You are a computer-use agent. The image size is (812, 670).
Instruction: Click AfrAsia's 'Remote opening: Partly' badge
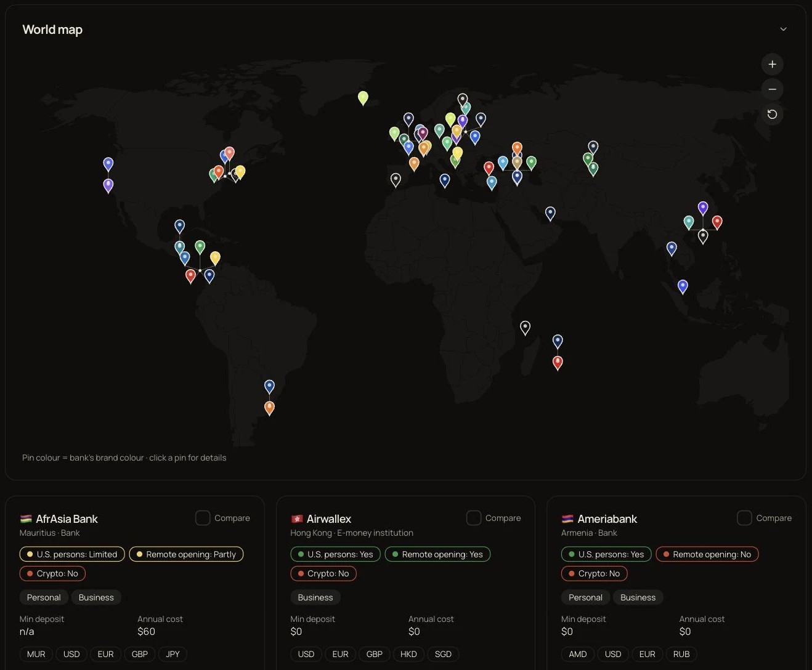point(187,554)
